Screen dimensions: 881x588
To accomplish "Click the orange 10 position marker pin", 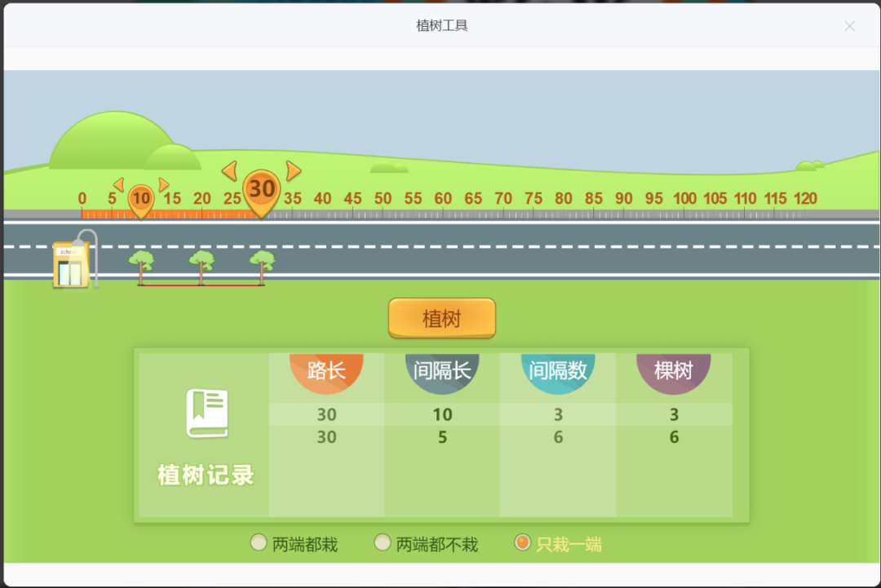I will pyautogui.click(x=140, y=197).
